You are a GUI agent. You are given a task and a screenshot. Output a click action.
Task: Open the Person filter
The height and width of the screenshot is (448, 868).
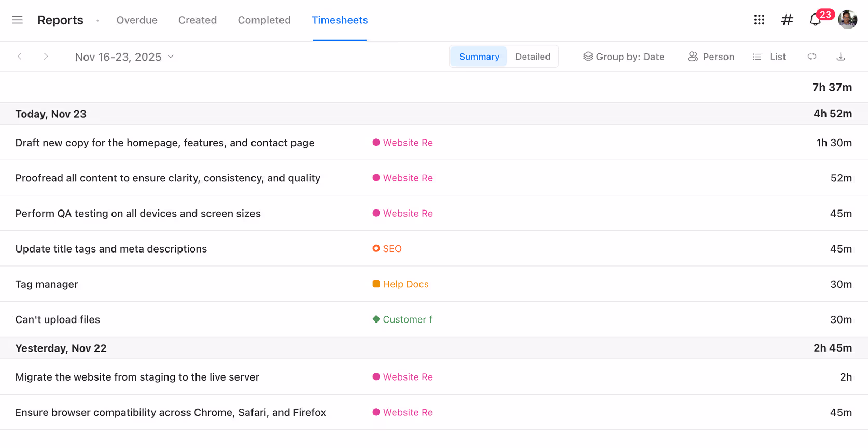tap(711, 57)
